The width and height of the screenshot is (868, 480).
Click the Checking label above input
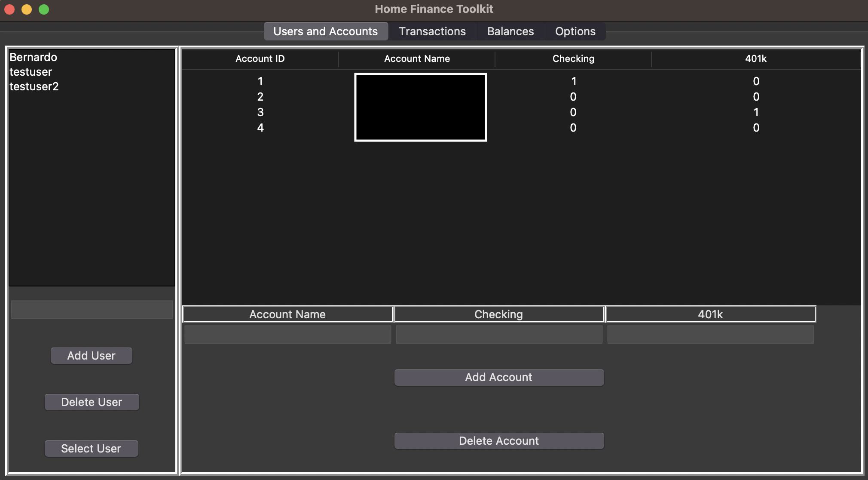point(499,314)
